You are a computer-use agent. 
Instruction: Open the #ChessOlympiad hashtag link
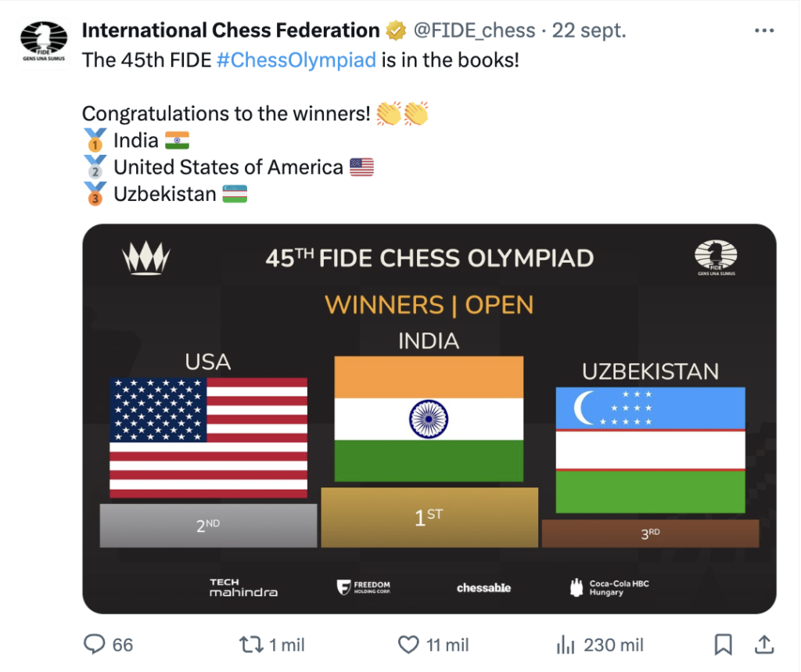click(296, 60)
